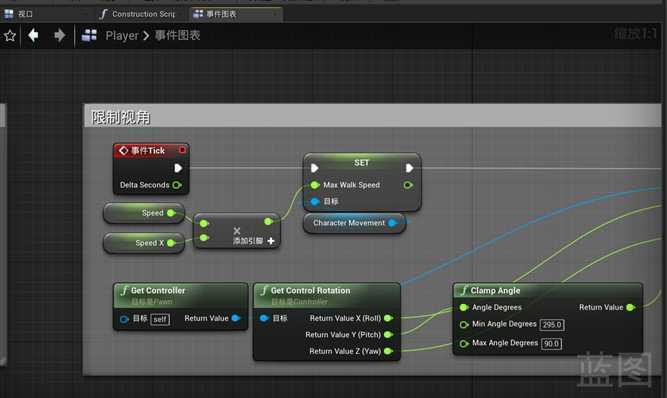Go forward with the right arrow icon
Screen dimensions: 667x398
coord(60,35)
